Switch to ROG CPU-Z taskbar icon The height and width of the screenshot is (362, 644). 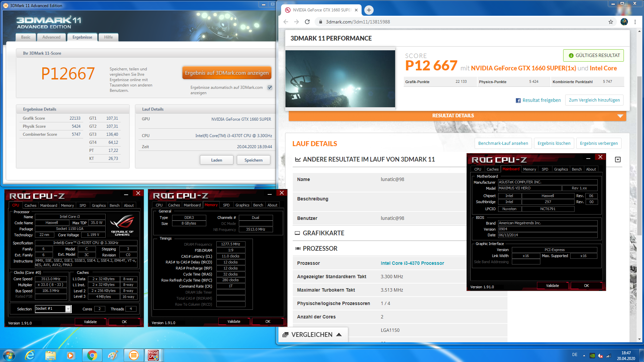(x=154, y=355)
